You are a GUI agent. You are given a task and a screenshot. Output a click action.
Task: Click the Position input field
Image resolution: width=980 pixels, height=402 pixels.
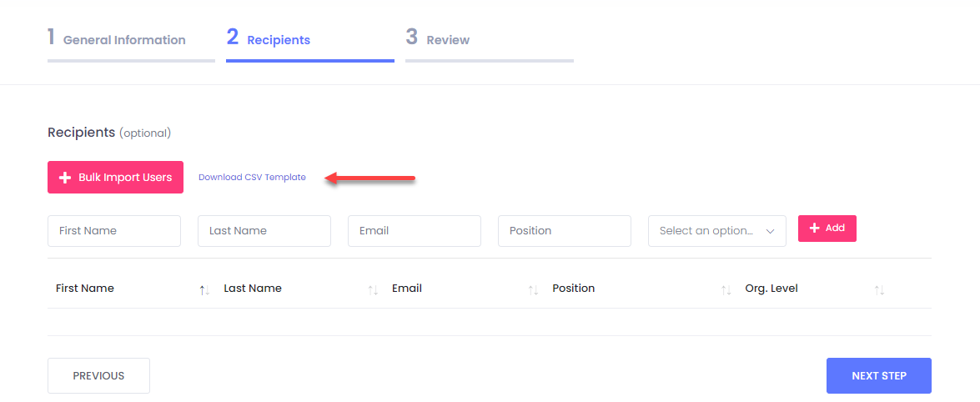565,231
